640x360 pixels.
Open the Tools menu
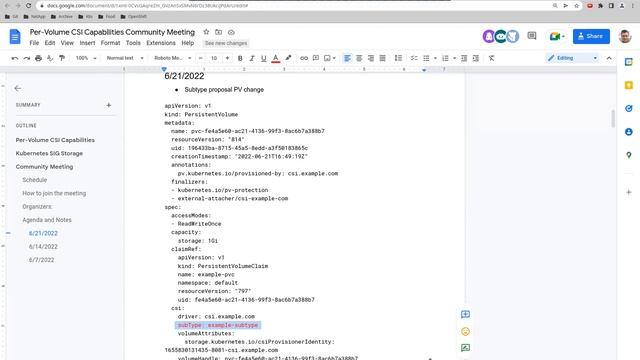(x=133, y=43)
